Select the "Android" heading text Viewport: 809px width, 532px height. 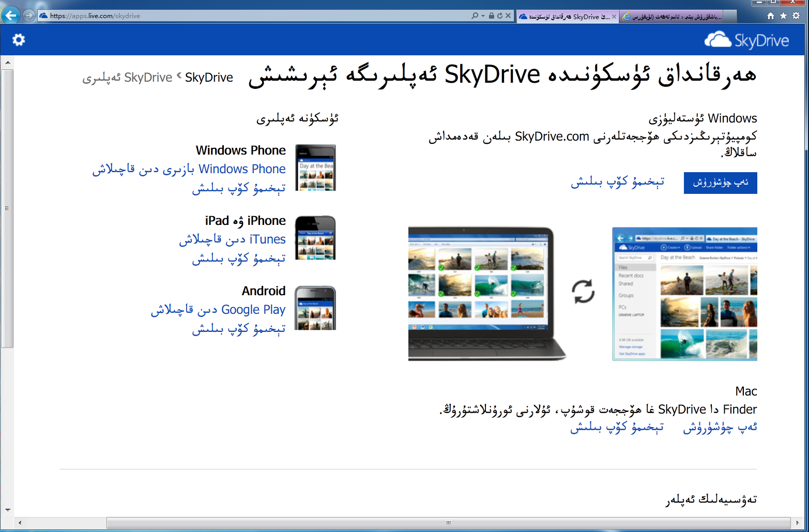(x=264, y=291)
